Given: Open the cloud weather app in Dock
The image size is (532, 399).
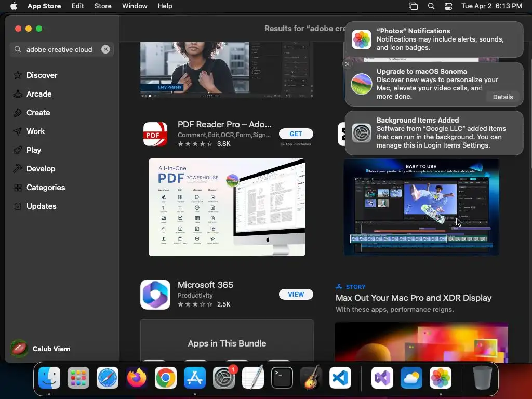Looking at the screenshot, I should [x=411, y=378].
